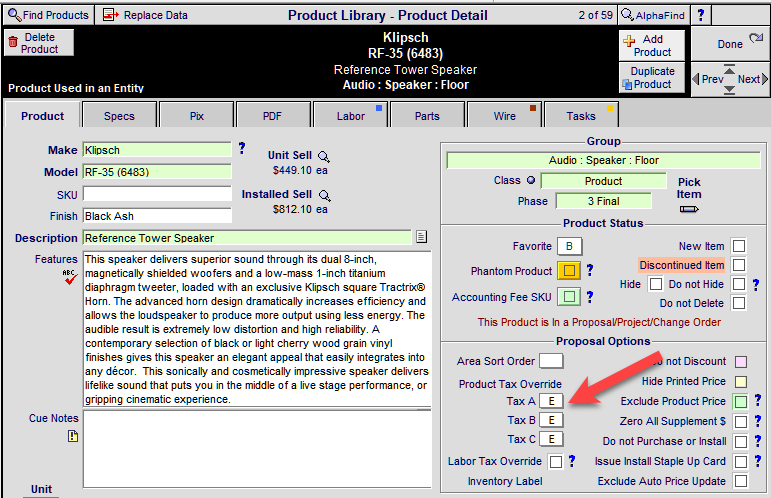Click the Replace Data button
This screenshot has width=771, height=498.
click(x=146, y=15)
